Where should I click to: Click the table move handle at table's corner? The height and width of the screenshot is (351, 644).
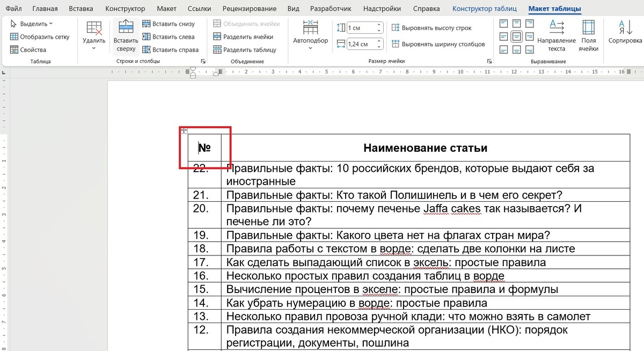(184, 130)
